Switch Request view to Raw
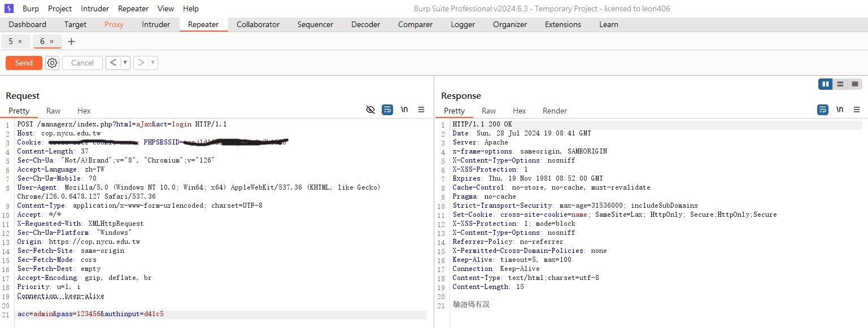The height and width of the screenshot is (328, 868). click(x=53, y=111)
